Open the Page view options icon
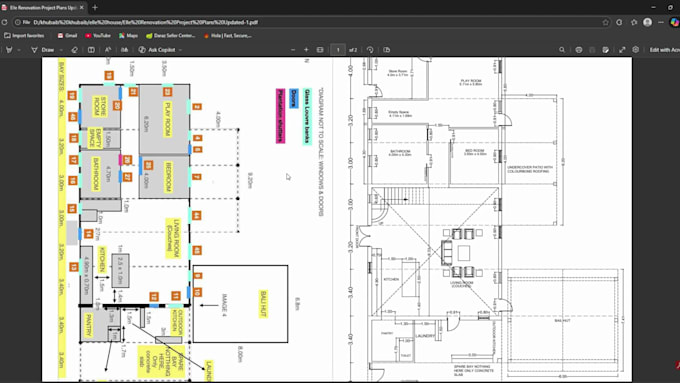Viewport: 680px width, 383px height. pos(386,50)
